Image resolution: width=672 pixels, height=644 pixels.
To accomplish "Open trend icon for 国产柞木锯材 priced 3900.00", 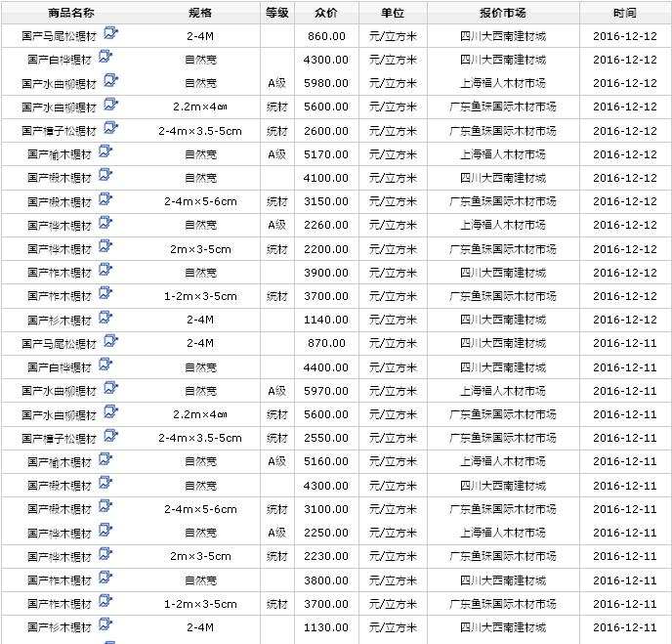I will 106,270.
